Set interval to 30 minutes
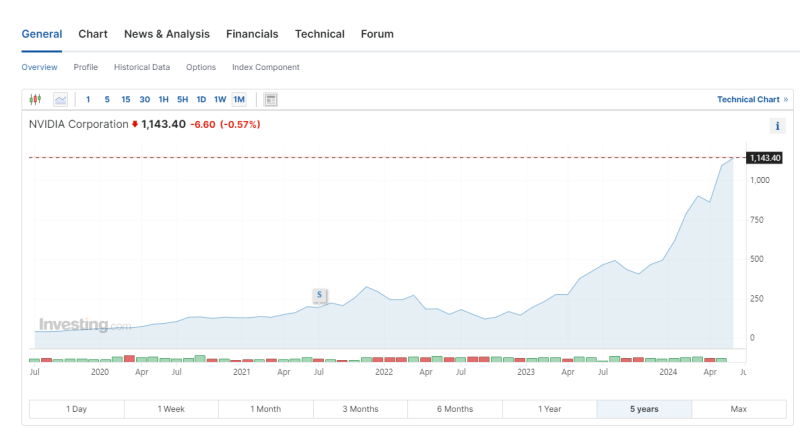The height and width of the screenshot is (432, 800). (x=144, y=99)
